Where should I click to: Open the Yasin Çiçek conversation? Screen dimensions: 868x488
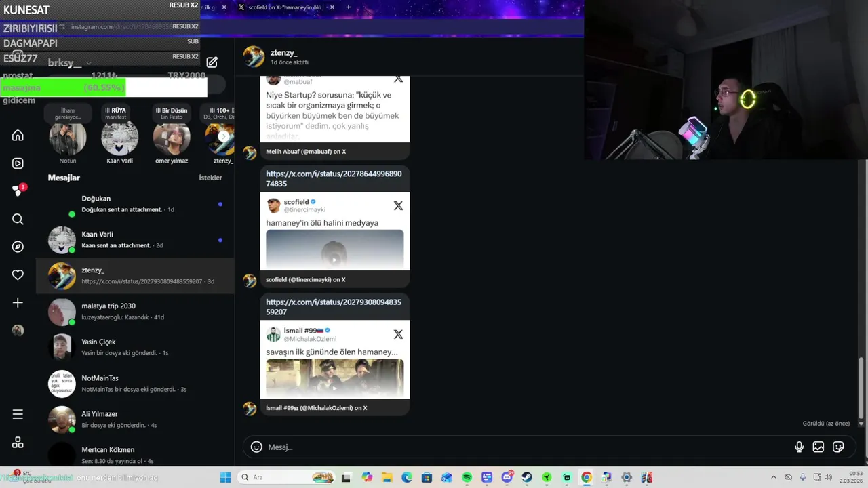point(136,348)
